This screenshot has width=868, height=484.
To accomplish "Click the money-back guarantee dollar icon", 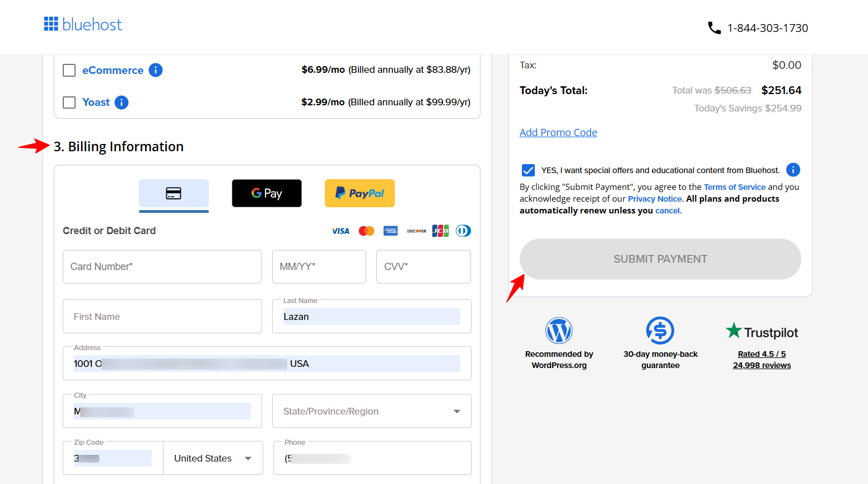I will (x=660, y=331).
